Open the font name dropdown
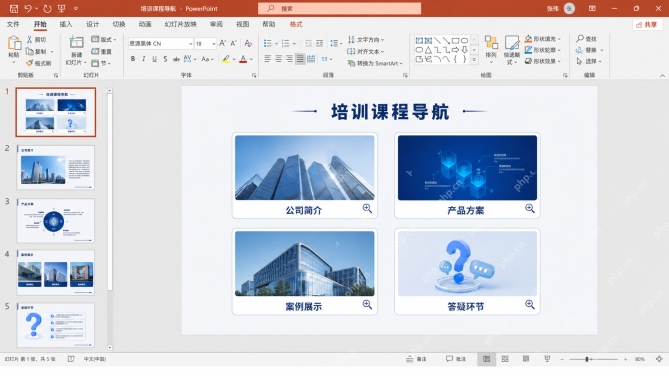Screen dimensions: 669x376 [x=190, y=44]
